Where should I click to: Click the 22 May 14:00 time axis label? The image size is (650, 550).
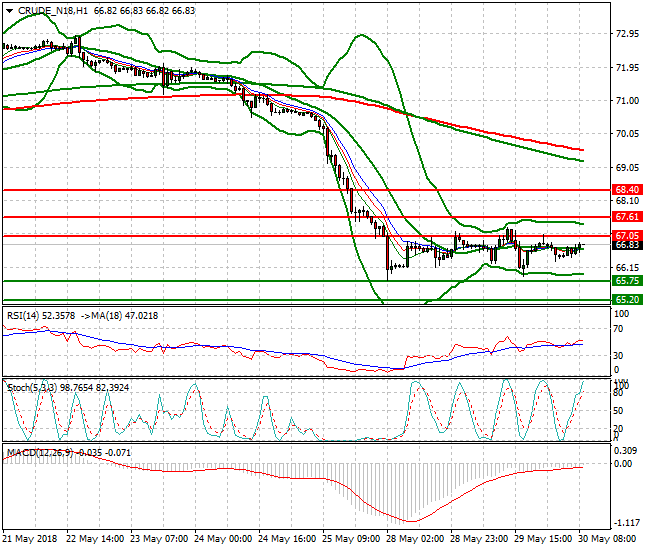pyautogui.click(x=95, y=540)
